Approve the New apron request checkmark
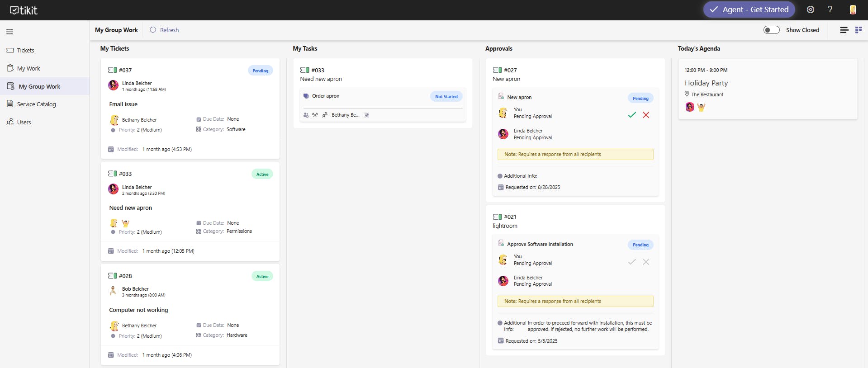This screenshot has width=868, height=368. [632, 115]
